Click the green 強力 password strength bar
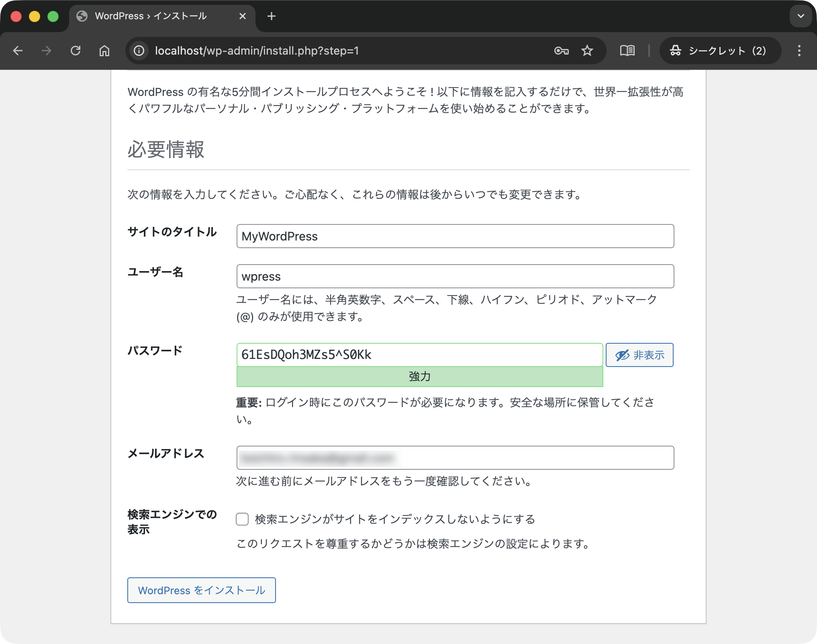This screenshot has height=644, width=817. click(420, 377)
